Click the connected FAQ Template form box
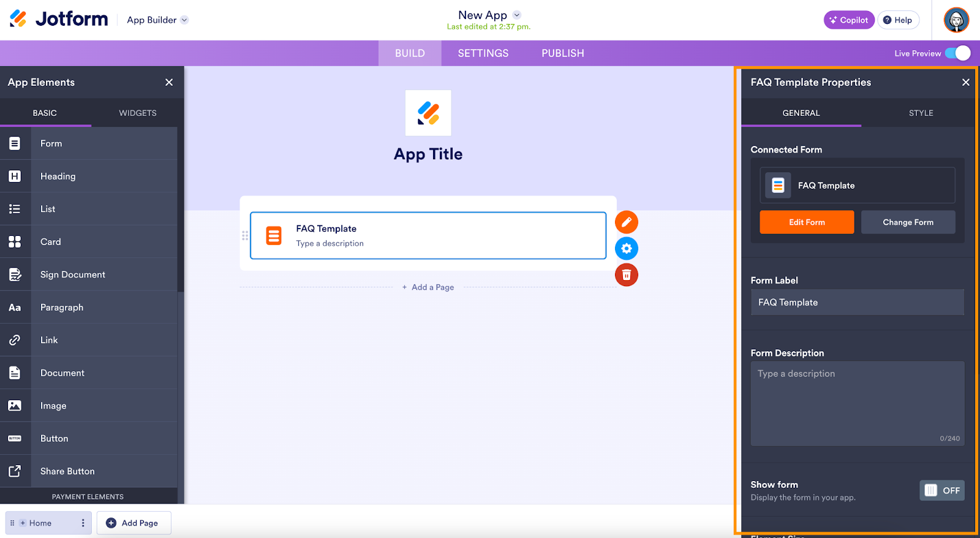This screenshot has height=538, width=980. click(858, 185)
